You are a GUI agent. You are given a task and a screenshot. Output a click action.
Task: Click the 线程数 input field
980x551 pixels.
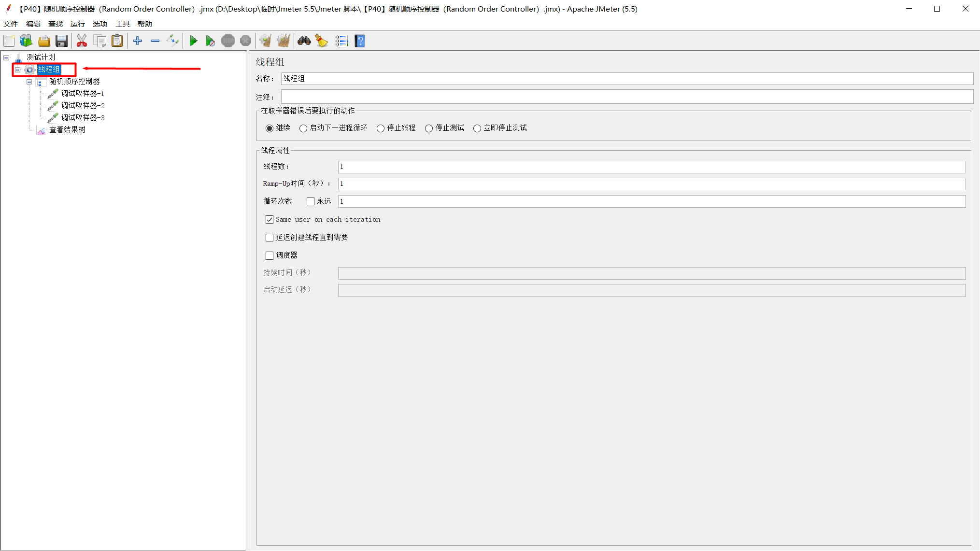click(651, 167)
